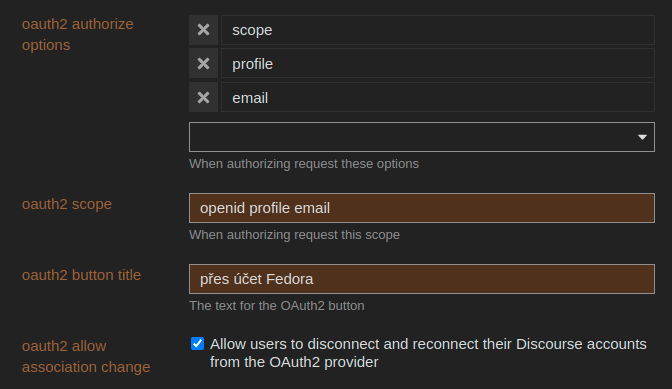Open the authorize options dropdown
Screen dimensions: 672x389
422,137
